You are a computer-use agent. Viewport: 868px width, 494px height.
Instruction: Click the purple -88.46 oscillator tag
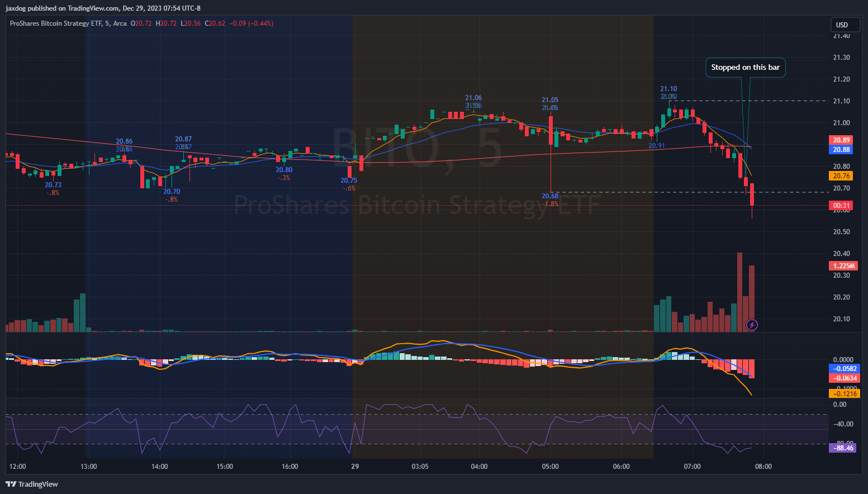click(842, 448)
